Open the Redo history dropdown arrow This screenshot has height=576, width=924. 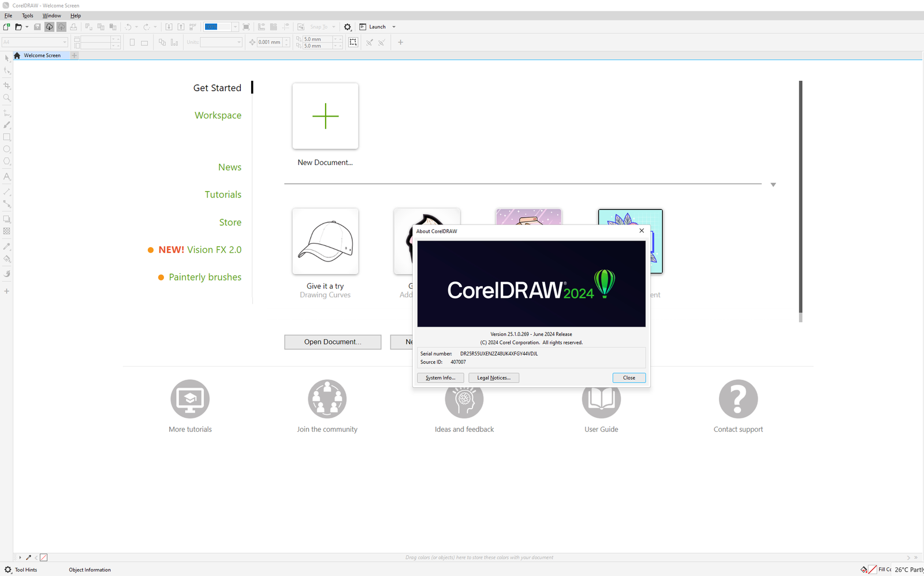(x=155, y=27)
